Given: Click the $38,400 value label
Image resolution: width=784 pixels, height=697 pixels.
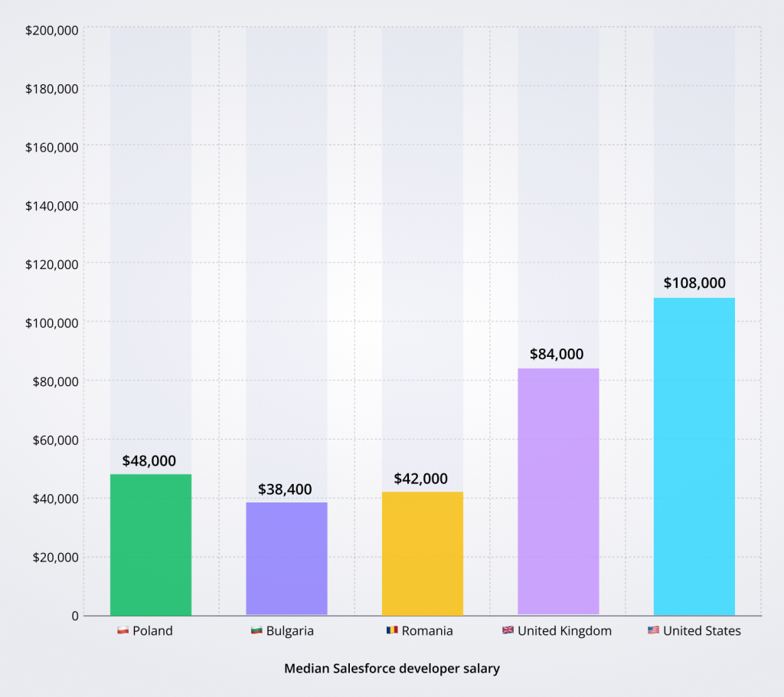Looking at the screenshot, I should 285,489.
